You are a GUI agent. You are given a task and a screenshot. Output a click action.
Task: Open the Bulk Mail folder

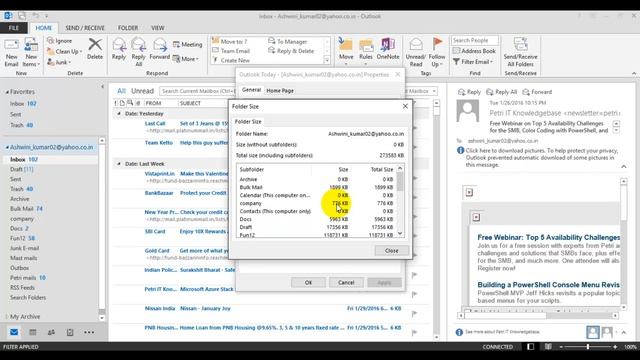coord(22,209)
